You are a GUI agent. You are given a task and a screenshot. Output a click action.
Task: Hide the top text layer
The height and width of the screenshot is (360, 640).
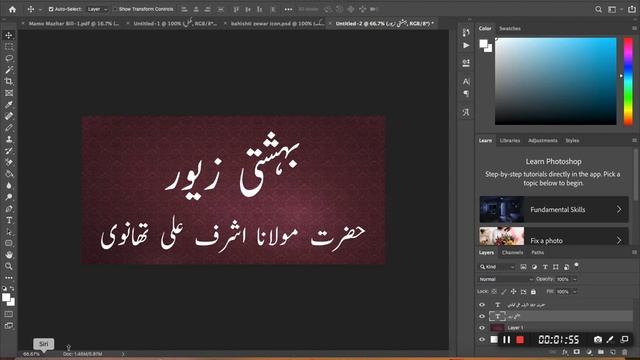pyautogui.click(x=482, y=305)
